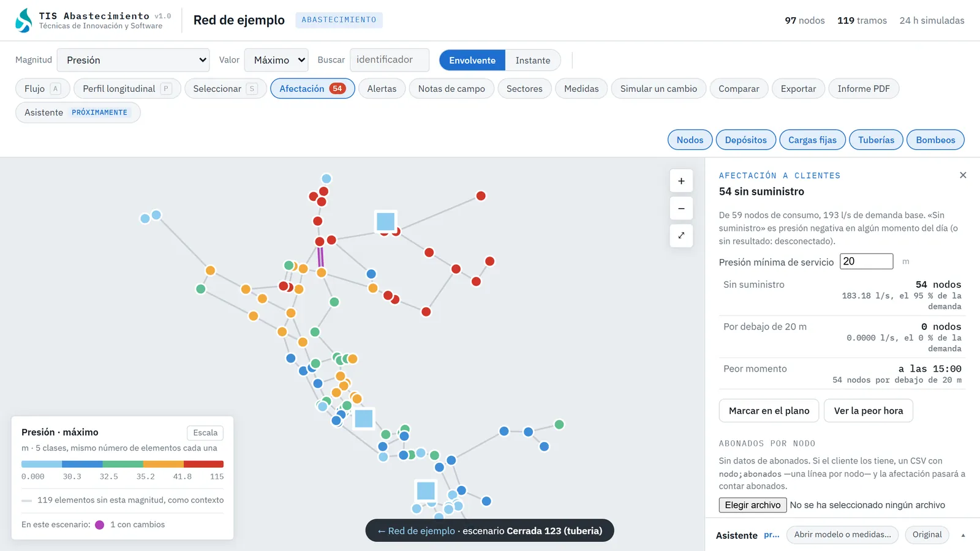Open Perfil longitudinal tool
Screen dimensions: 980x551
point(127,89)
